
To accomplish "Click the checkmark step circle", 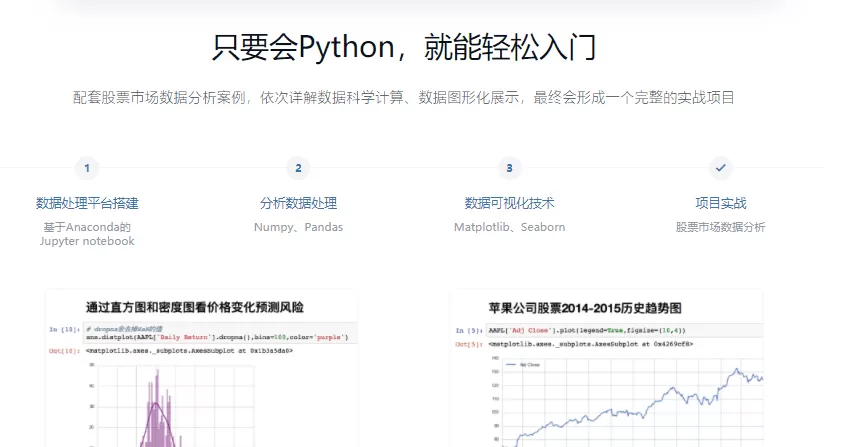I will 720,168.
